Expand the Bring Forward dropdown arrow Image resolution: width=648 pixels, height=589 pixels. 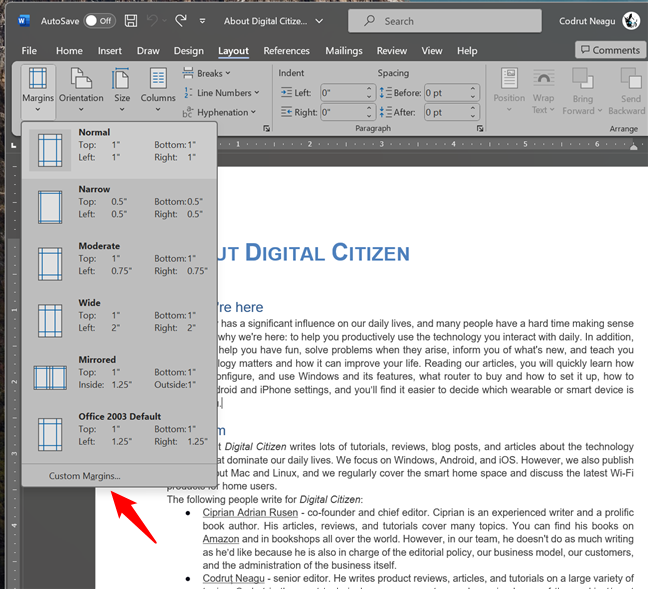(600, 111)
